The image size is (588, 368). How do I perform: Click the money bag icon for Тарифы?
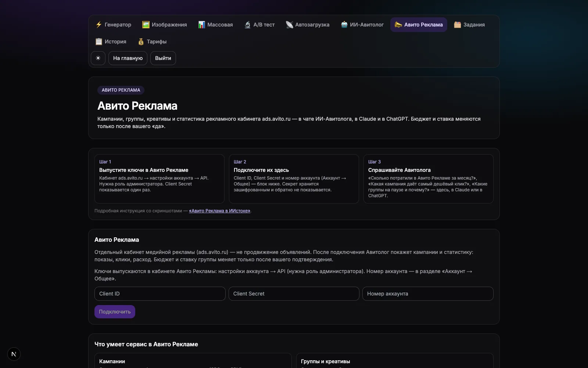pyautogui.click(x=141, y=42)
